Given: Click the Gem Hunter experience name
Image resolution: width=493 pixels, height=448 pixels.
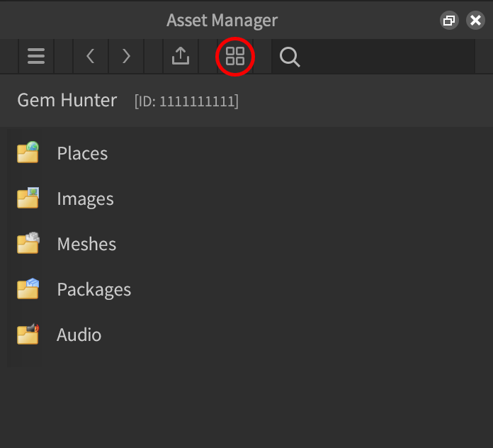Looking at the screenshot, I should (x=67, y=100).
